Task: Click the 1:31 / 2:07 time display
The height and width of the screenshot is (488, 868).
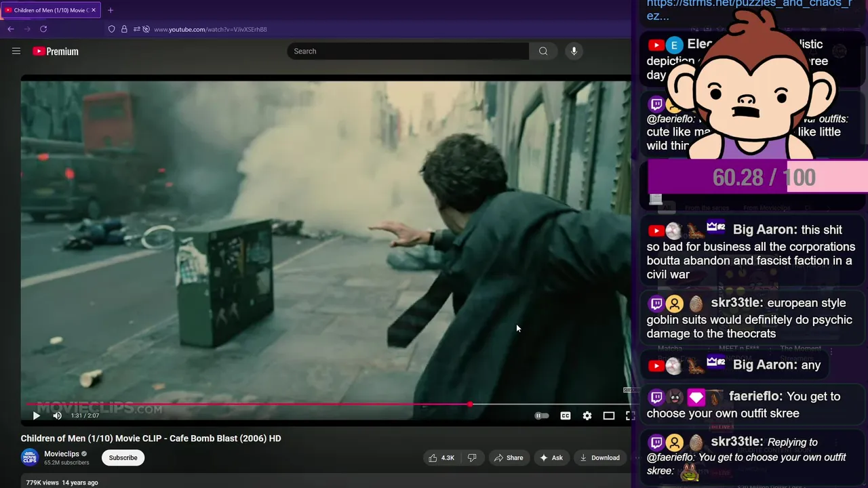Action: point(85,415)
